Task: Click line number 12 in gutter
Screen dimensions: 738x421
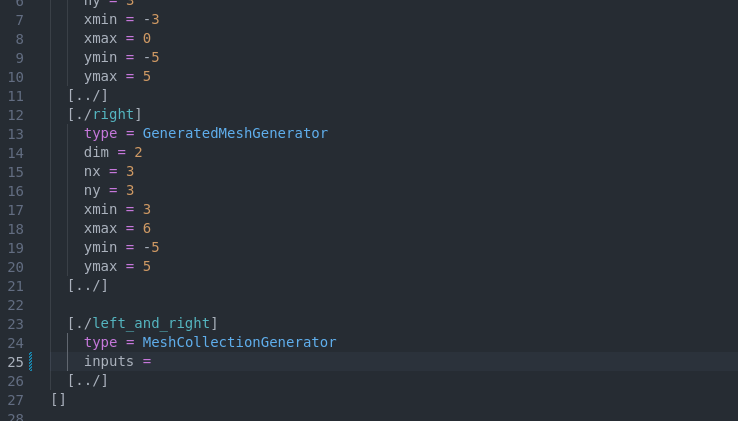Action: (15, 114)
